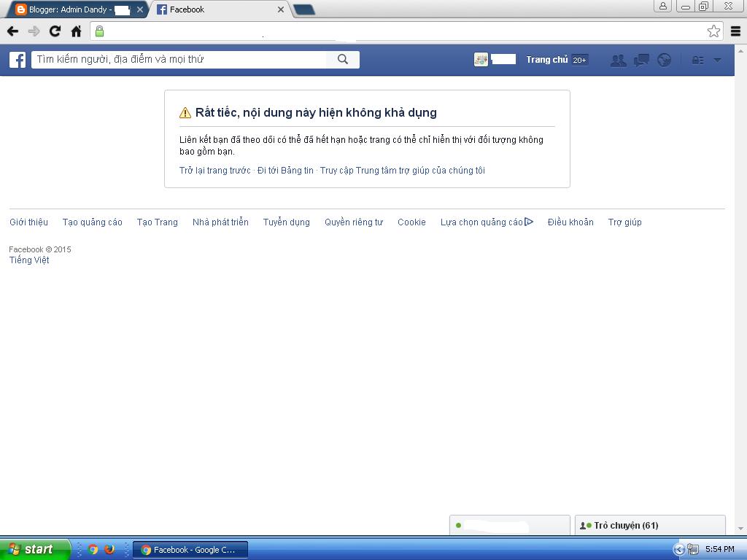The image size is (747, 560).
Task: Click the Facebook logo in the blue bar
Action: (x=18, y=60)
